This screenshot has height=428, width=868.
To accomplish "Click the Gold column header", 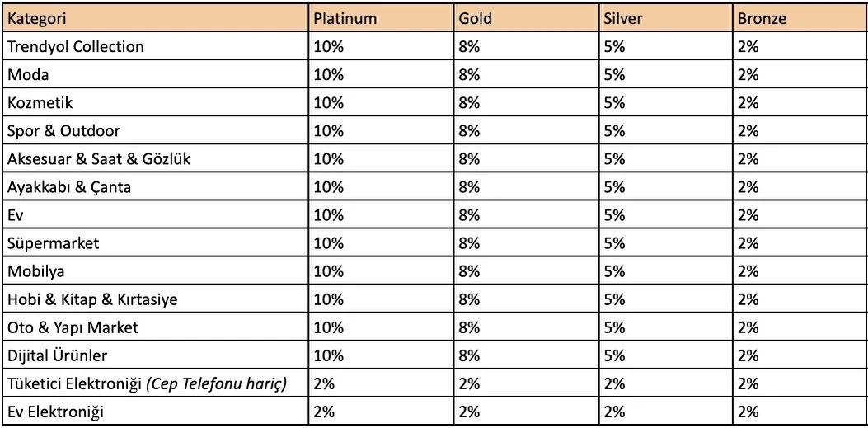I will click(526, 18).
